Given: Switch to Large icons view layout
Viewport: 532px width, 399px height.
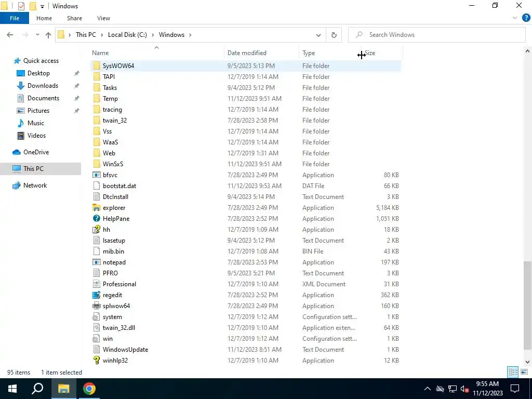Looking at the screenshot, I should tap(524, 372).
